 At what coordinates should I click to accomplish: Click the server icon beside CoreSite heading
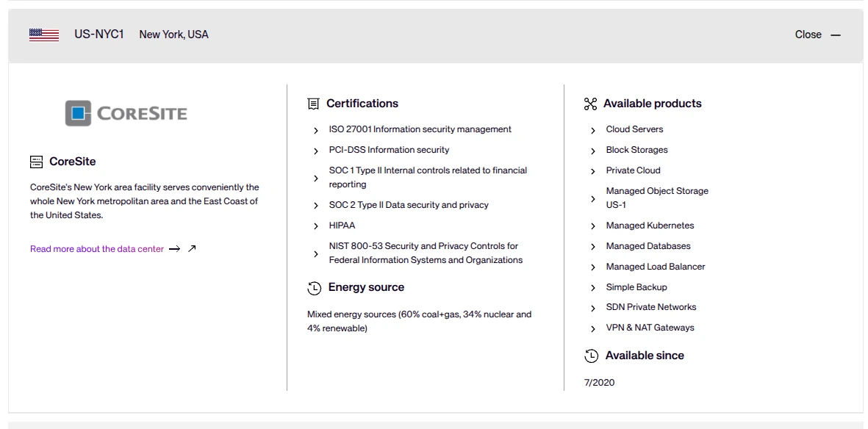click(36, 162)
